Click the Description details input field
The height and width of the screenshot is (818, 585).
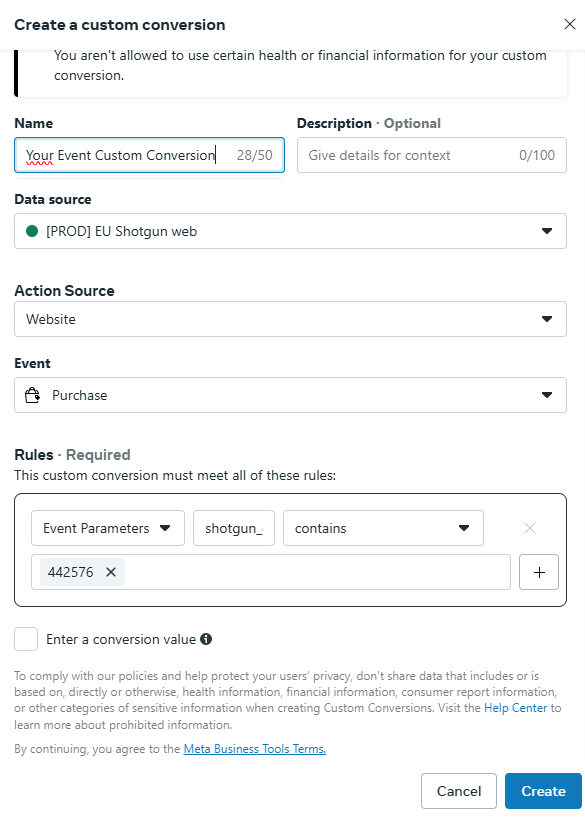coord(432,155)
